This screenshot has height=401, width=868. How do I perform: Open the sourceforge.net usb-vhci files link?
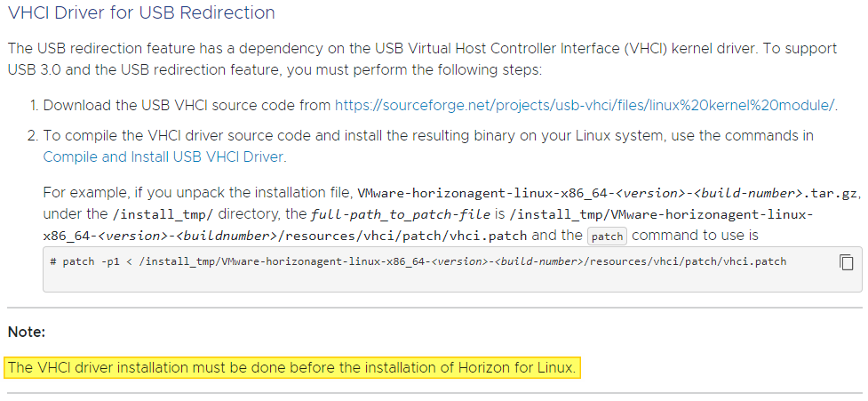(x=585, y=105)
